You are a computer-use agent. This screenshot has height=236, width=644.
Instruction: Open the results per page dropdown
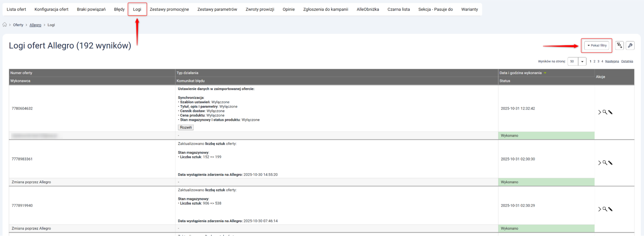click(x=582, y=61)
